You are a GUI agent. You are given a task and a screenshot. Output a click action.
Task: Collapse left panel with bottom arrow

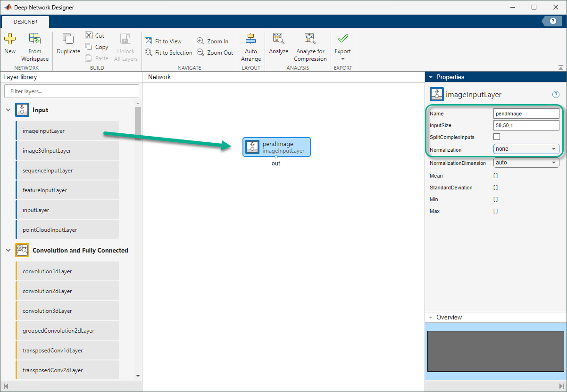(6, 386)
